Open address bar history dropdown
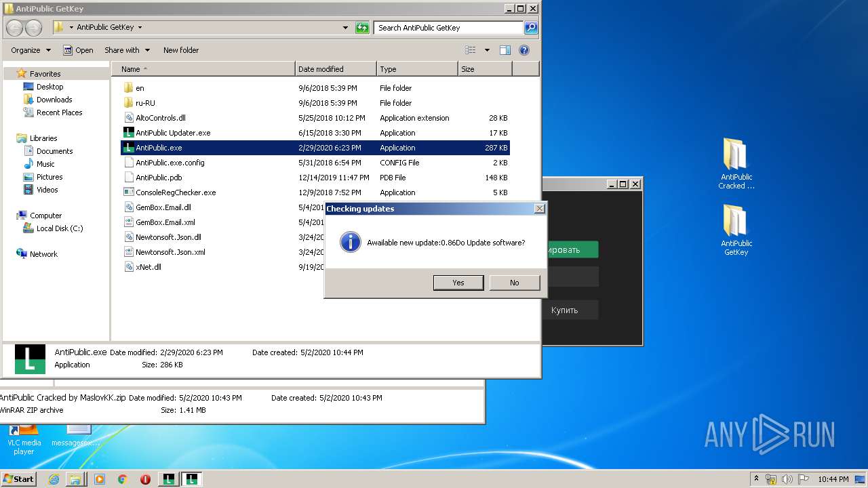This screenshot has height=488, width=868. point(345,28)
